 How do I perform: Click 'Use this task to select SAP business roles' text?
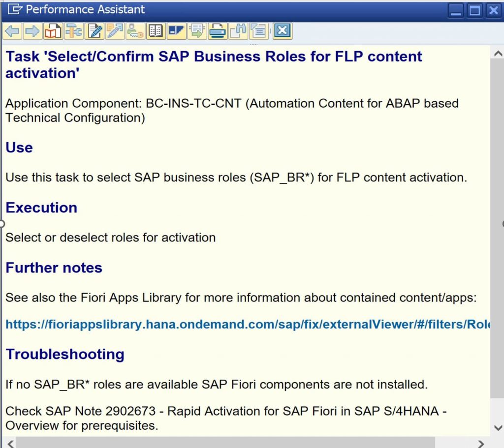(x=236, y=177)
